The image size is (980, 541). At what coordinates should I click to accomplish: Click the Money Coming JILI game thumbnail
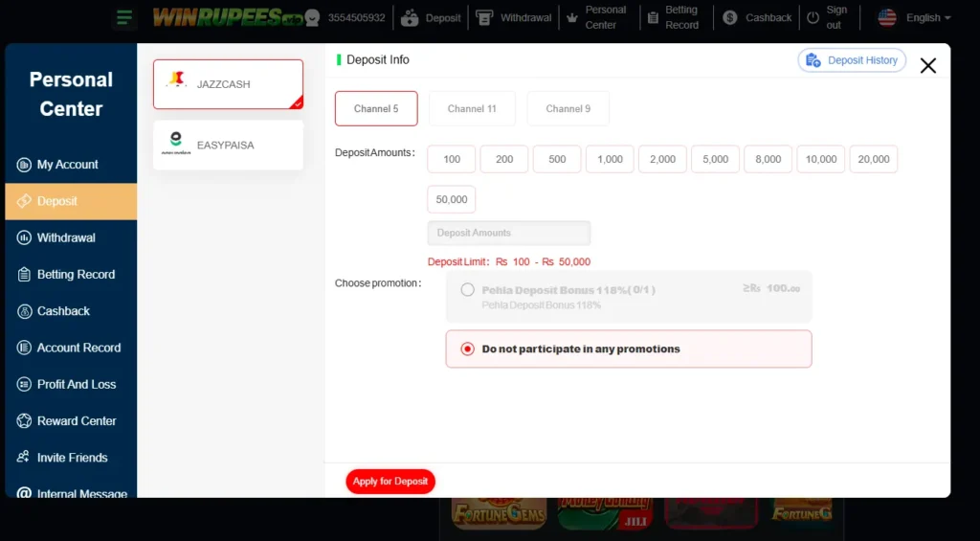point(605,513)
